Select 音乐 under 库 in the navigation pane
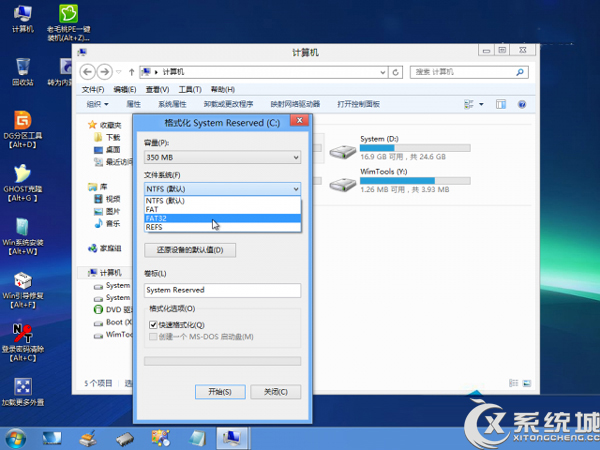This screenshot has width=600, height=450. click(x=108, y=223)
